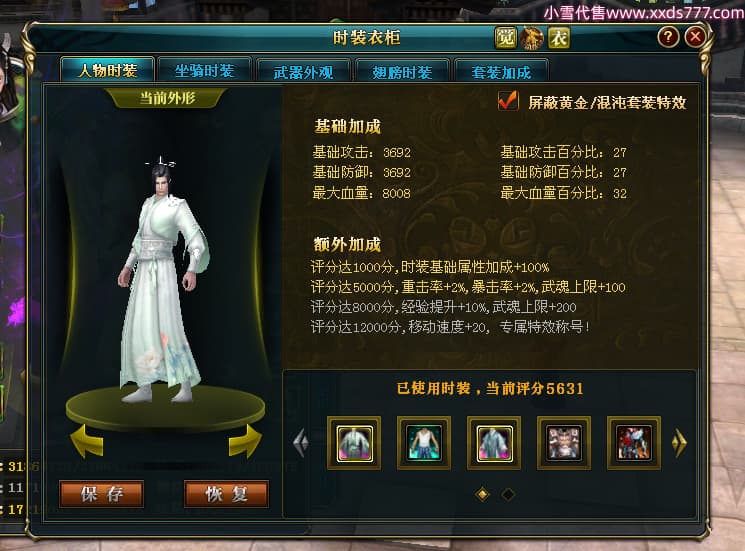Select the fifth red armor costume icon
745x551 pixels.
pos(634,443)
